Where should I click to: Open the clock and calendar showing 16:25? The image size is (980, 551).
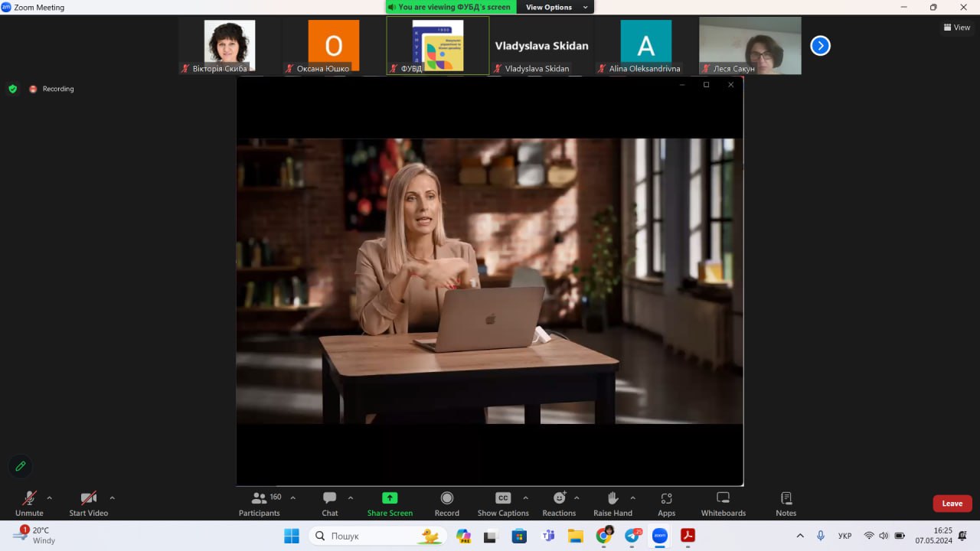click(933, 536)
